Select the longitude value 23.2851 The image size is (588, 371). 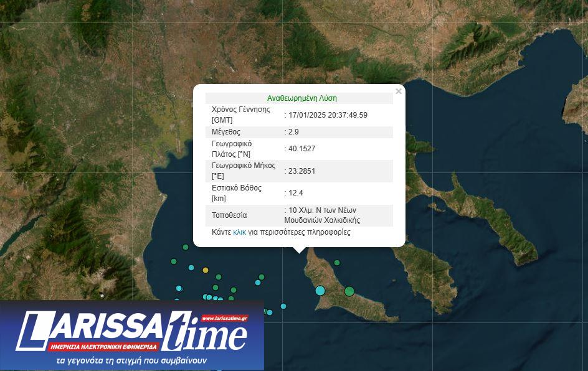click(301, 171)
